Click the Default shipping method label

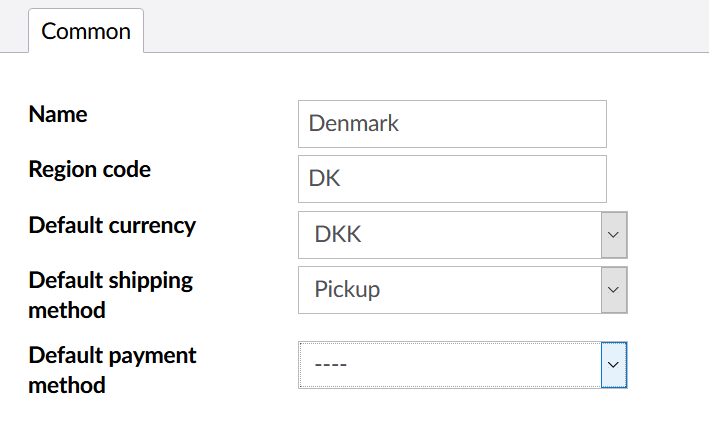click(111, 295)
